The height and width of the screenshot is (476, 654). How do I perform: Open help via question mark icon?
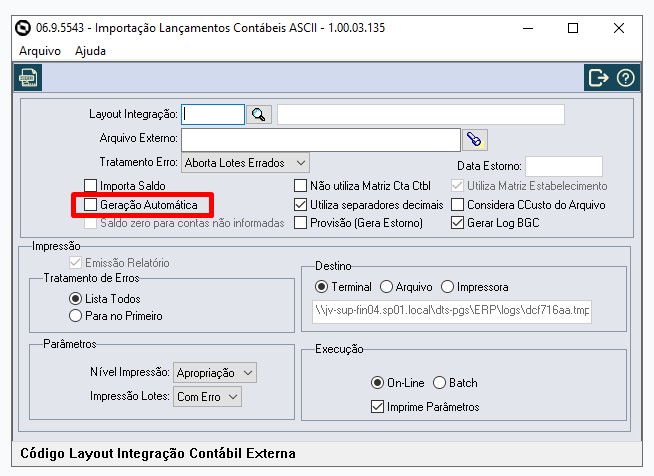626,78
